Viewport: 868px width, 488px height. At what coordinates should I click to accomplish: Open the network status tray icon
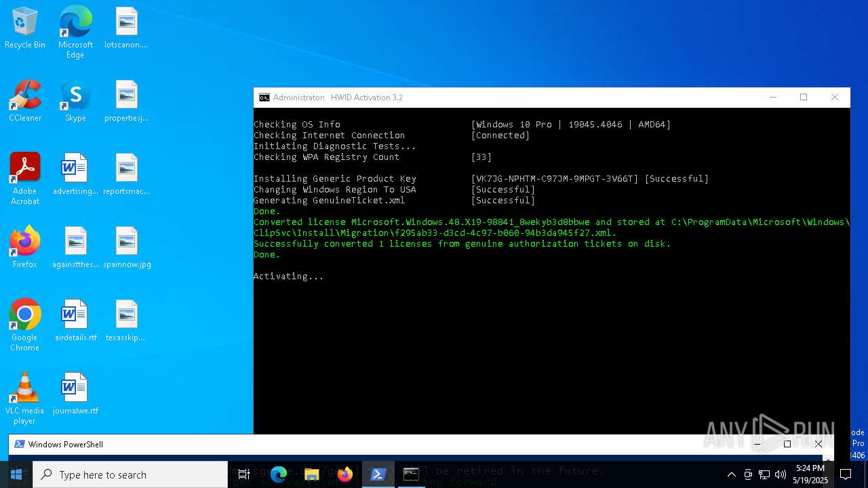pyautogui.click(x=764, y=474)
